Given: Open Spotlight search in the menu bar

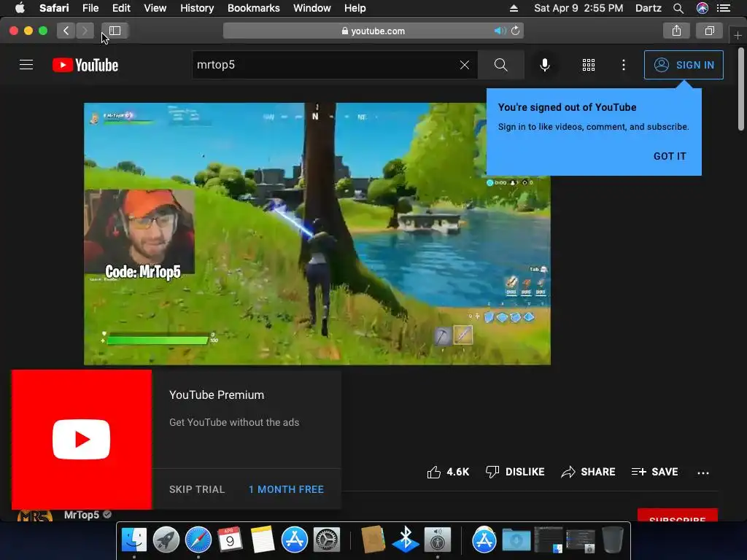Looking at the screenshot, I should coord(678,8).
